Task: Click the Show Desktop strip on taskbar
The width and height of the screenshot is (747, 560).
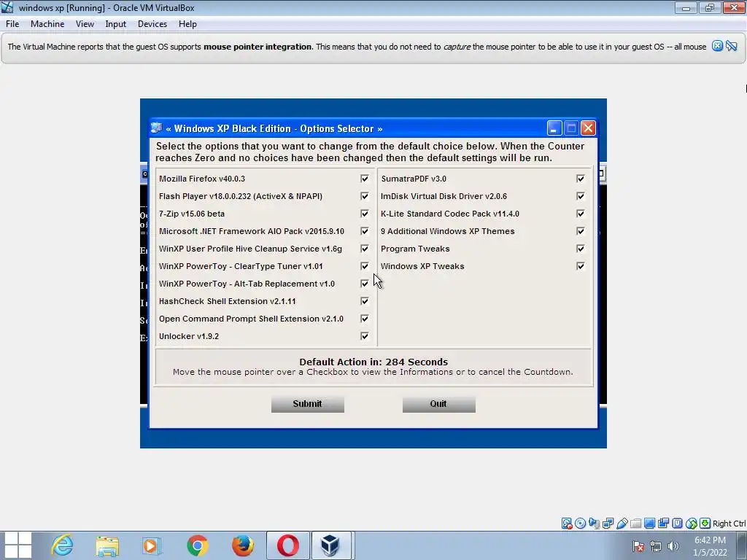Action: coord(743,545)
